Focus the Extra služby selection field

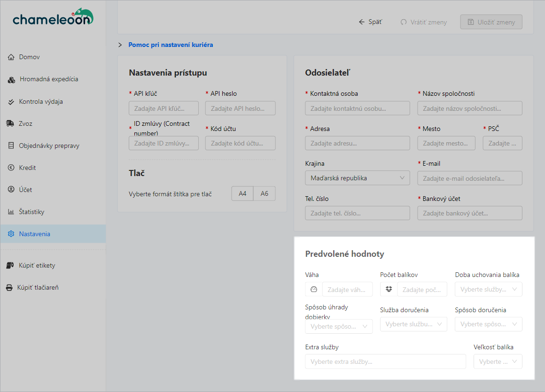tap(385, 361)
